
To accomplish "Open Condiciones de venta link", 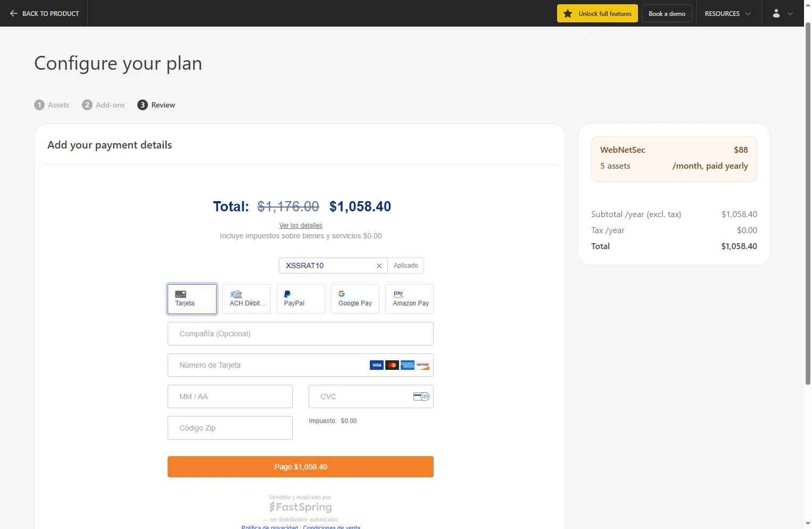I will [x=332, y=527].
